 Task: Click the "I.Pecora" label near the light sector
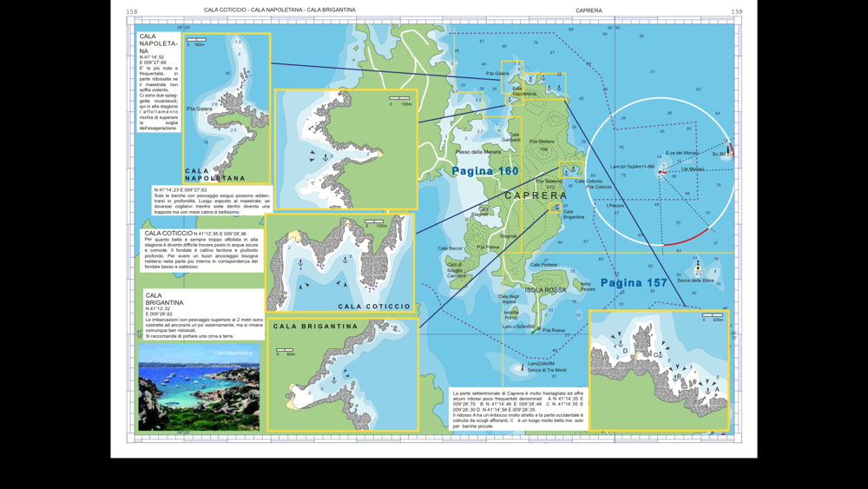(615, 206)
